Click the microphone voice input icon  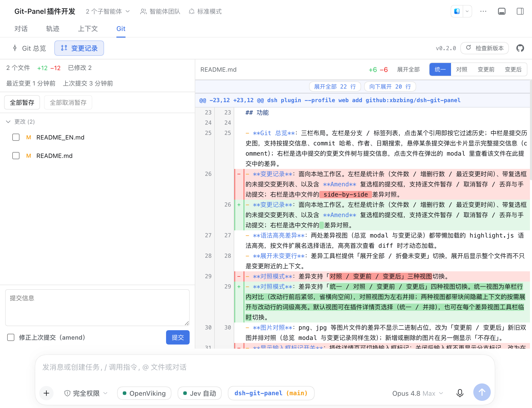click(x=460, y=393)
